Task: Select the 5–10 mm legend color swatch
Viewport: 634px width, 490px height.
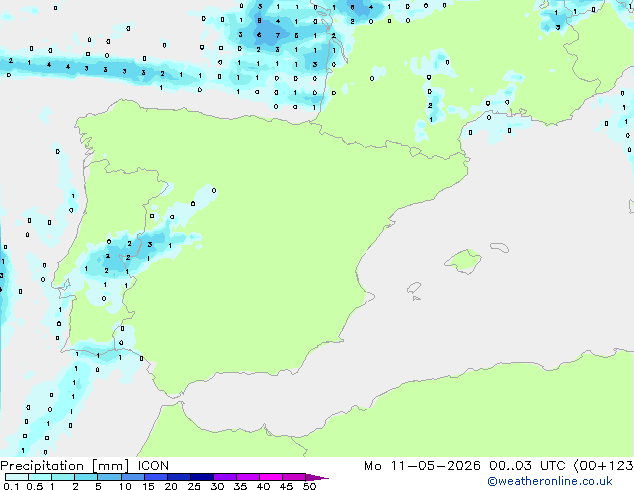Action: (x=109, y=477)
